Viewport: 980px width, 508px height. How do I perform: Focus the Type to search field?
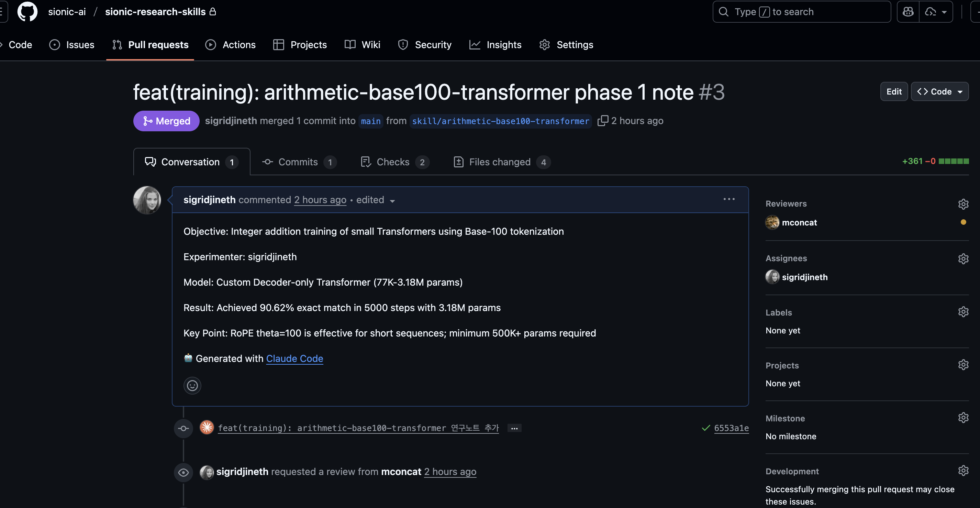coord(801,12)
